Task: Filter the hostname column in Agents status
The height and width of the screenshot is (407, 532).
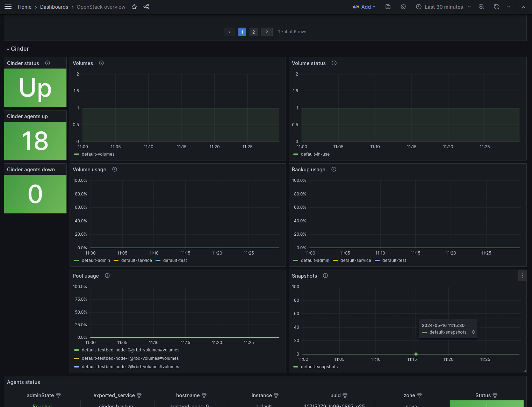Action: pos(204,395)
